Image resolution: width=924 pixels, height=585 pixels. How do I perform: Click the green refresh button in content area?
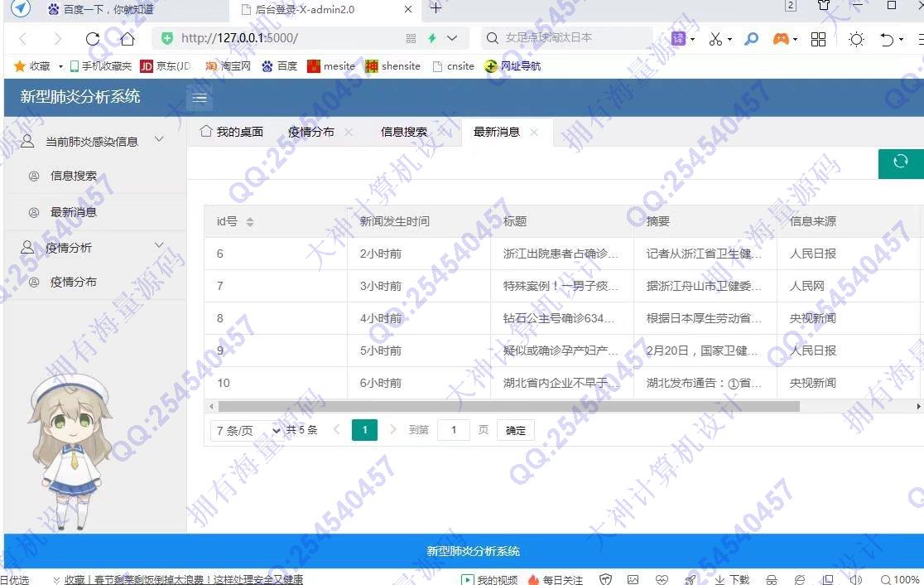[x=901, y=162]
